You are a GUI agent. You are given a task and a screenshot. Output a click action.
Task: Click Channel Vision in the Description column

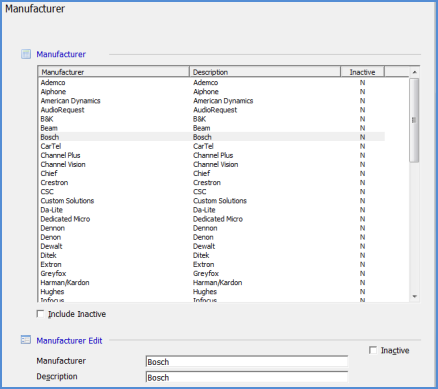click(216, 164)
